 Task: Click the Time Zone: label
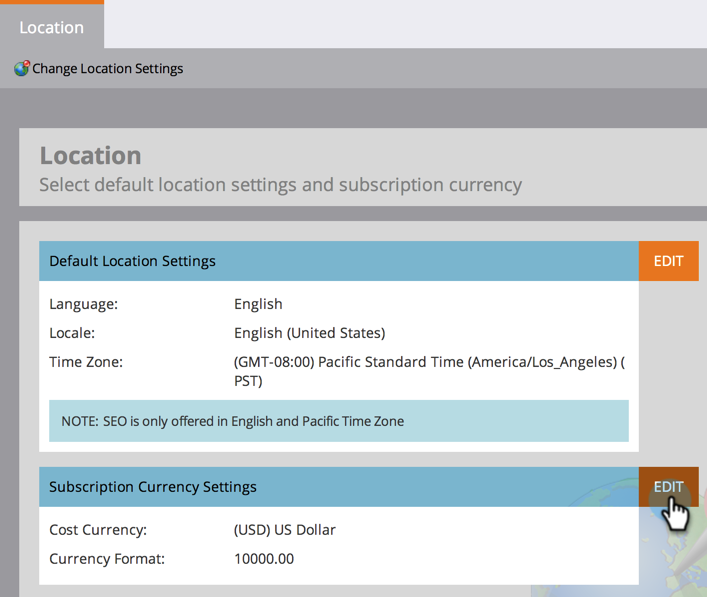[86, 362]
